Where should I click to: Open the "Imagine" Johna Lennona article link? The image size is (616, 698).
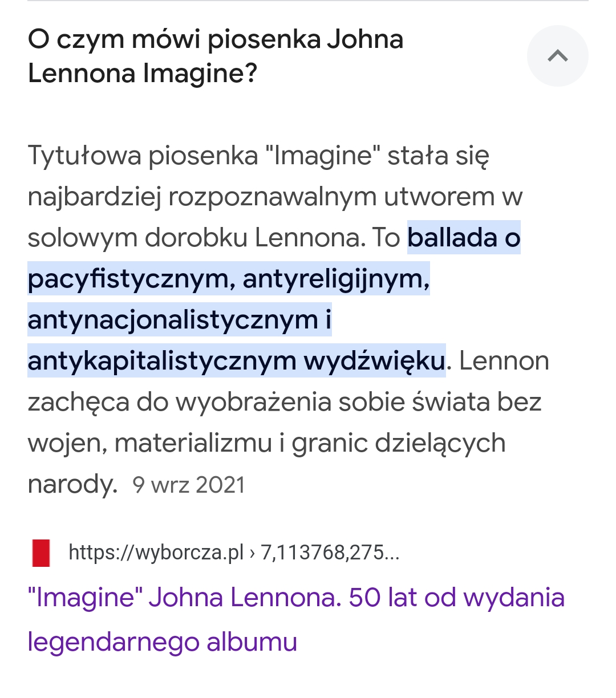(x=296, y=598)
